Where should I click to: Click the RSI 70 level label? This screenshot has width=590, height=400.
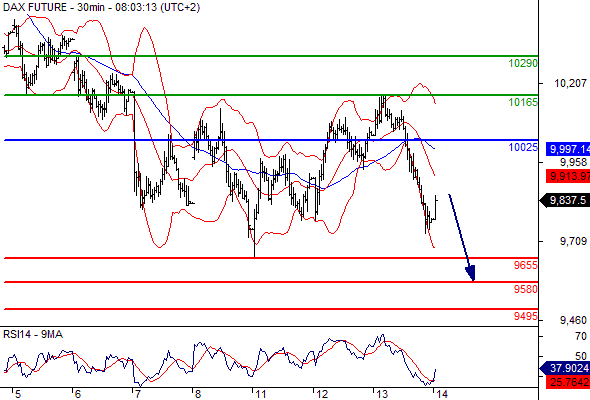click(x=581, y=336)
